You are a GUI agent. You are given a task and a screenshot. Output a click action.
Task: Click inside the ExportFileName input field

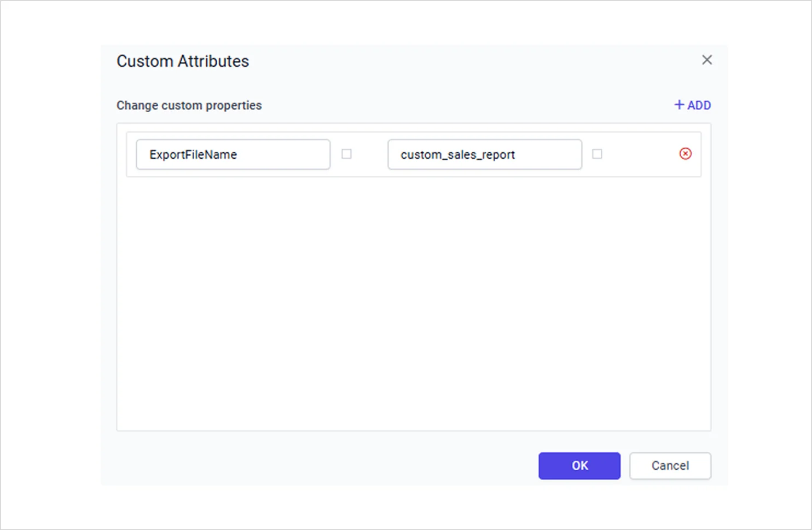233,154
